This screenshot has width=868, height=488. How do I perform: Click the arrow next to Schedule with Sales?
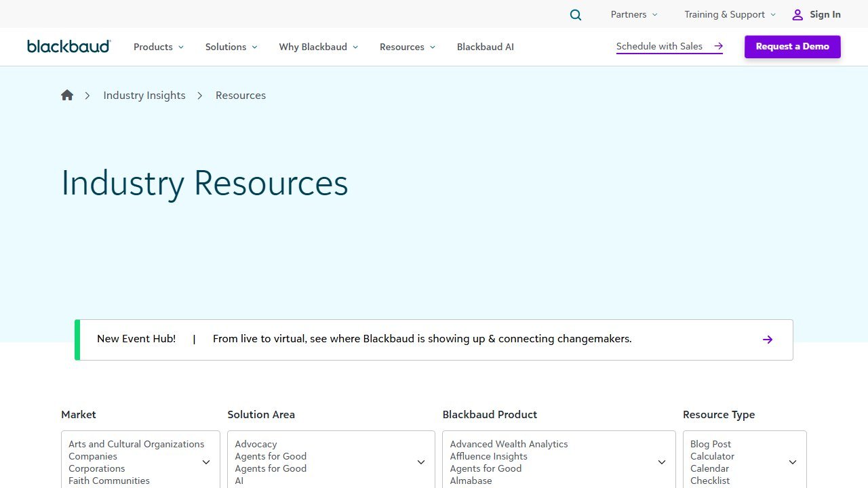718,46
